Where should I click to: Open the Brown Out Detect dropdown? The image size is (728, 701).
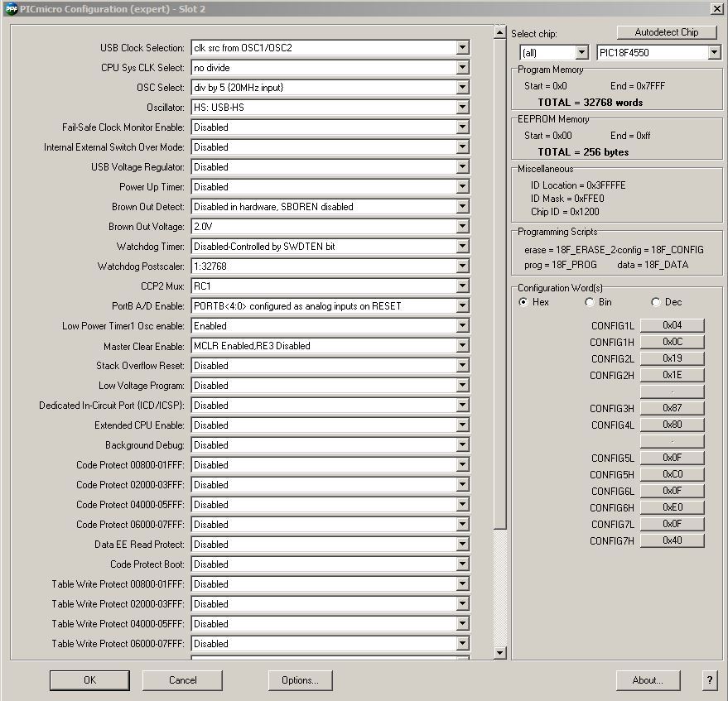click(462, 206)
